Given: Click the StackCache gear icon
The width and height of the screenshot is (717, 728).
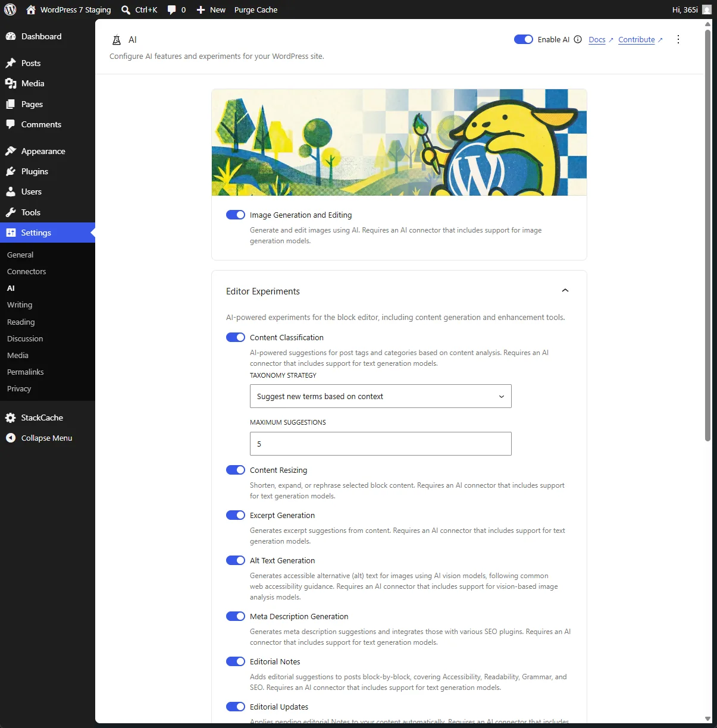Looking at the screenshot, I should [11, 418].
